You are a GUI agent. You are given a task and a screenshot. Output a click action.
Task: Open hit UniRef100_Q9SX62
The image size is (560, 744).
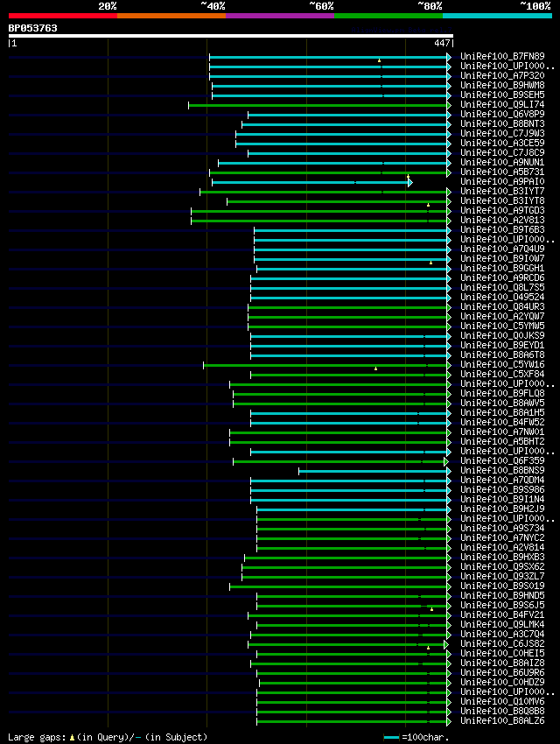point(502,566)
